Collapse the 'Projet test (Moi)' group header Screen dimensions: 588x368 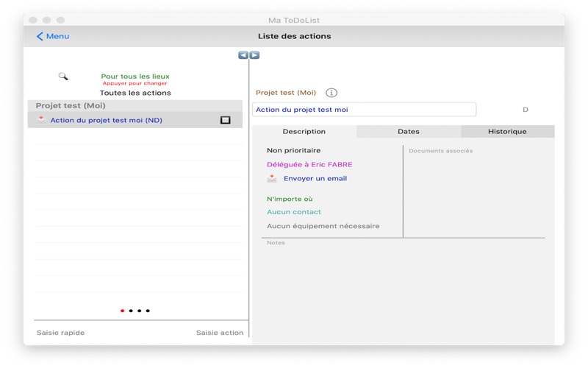(x=71, y=106)
